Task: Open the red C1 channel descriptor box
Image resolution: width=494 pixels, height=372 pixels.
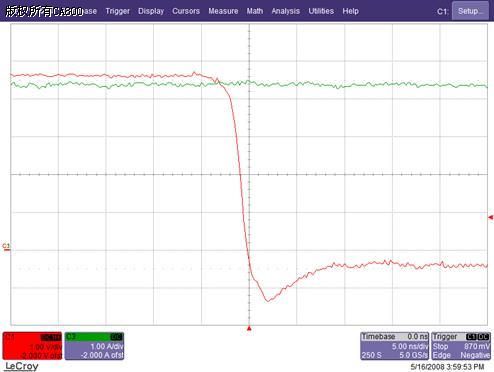Action: (x=32, y=346)
